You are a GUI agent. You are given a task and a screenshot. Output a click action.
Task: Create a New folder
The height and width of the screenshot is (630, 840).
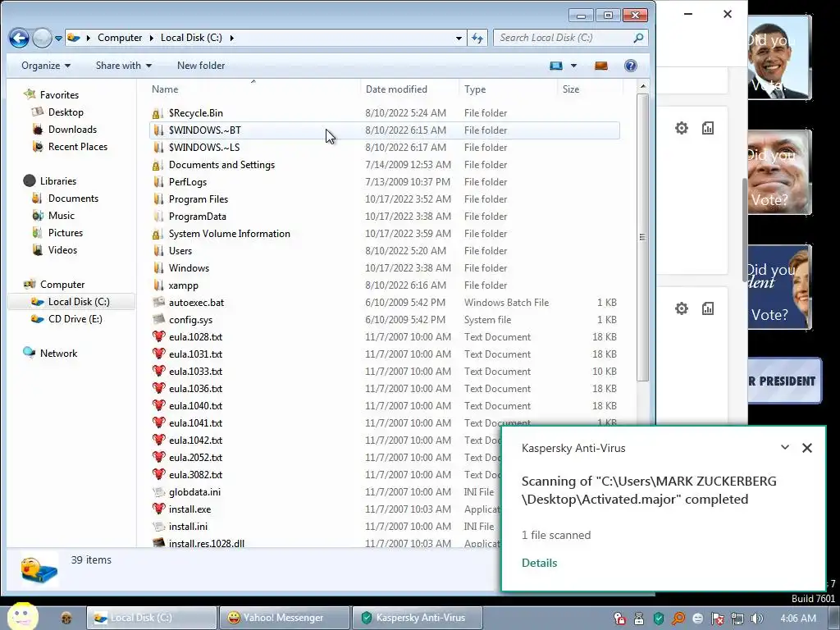201,66
